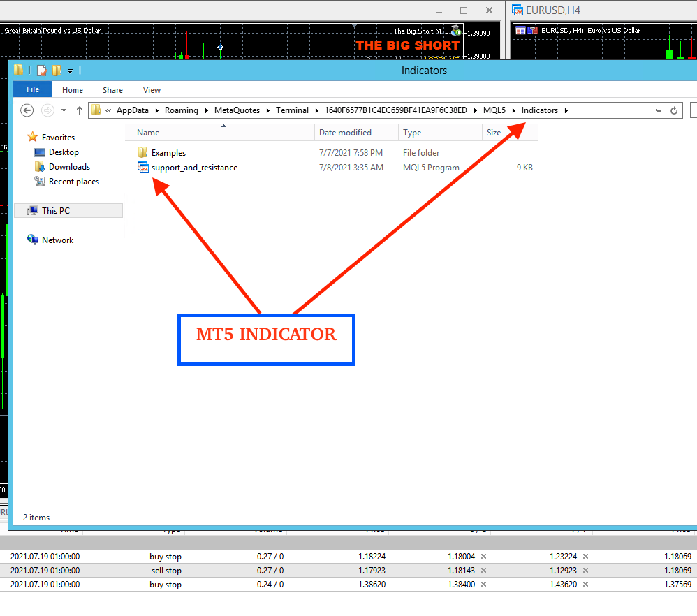Click the Explorer window folder icon
The height and width of the screenshot is (616, 697).
18,70
